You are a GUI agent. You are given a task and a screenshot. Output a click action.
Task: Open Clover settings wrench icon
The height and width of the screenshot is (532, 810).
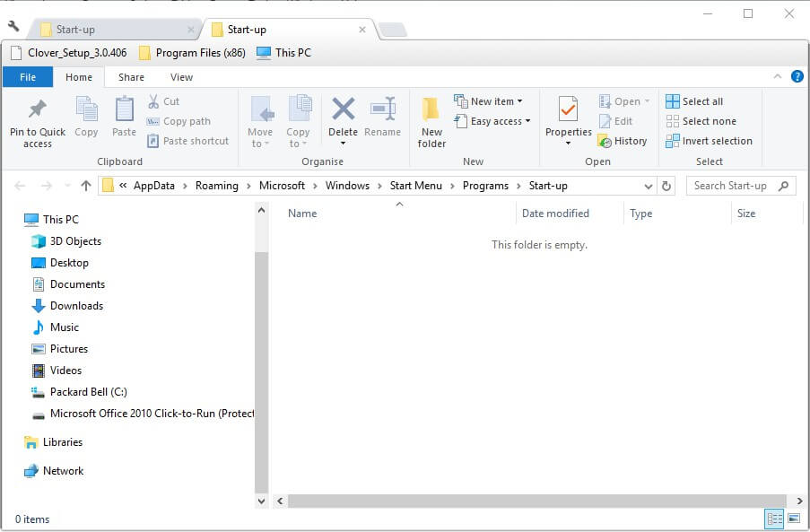point(13,26)
